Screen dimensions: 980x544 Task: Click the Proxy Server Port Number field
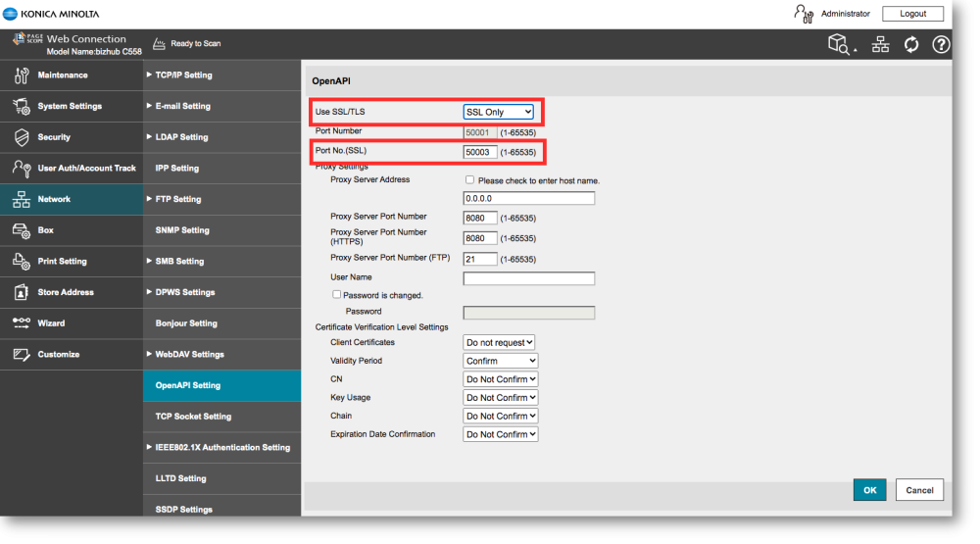(x=480, y=218)
